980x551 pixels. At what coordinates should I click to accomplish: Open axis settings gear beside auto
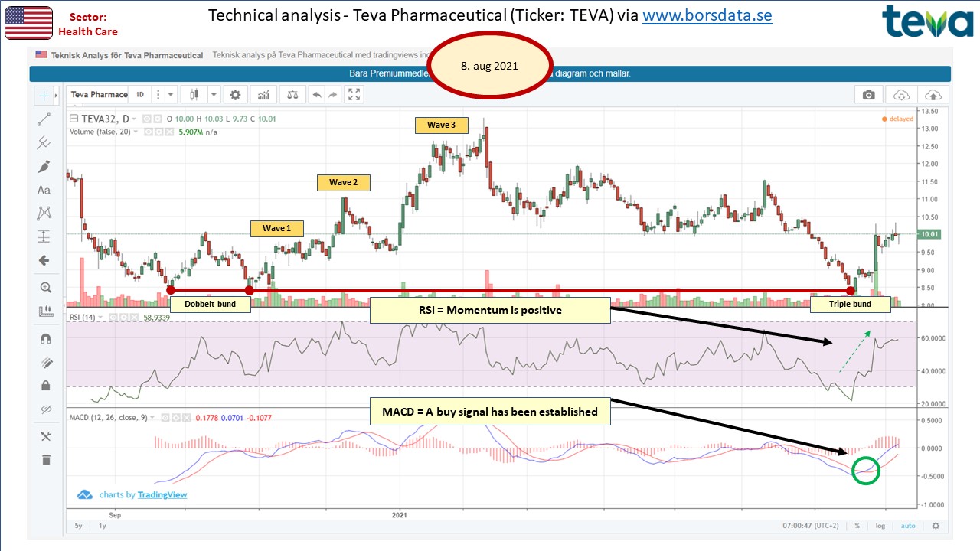click(x=935, y=526)
